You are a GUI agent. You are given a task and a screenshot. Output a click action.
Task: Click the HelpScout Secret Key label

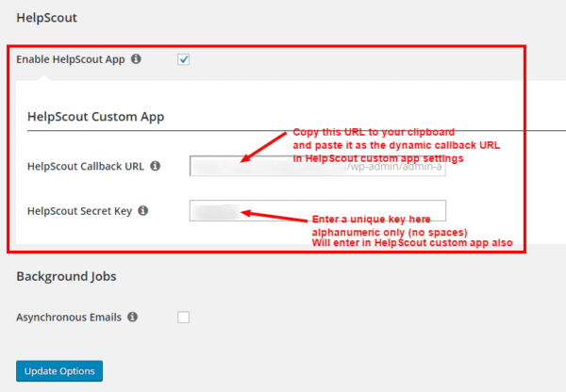click(x=80, y=211)
